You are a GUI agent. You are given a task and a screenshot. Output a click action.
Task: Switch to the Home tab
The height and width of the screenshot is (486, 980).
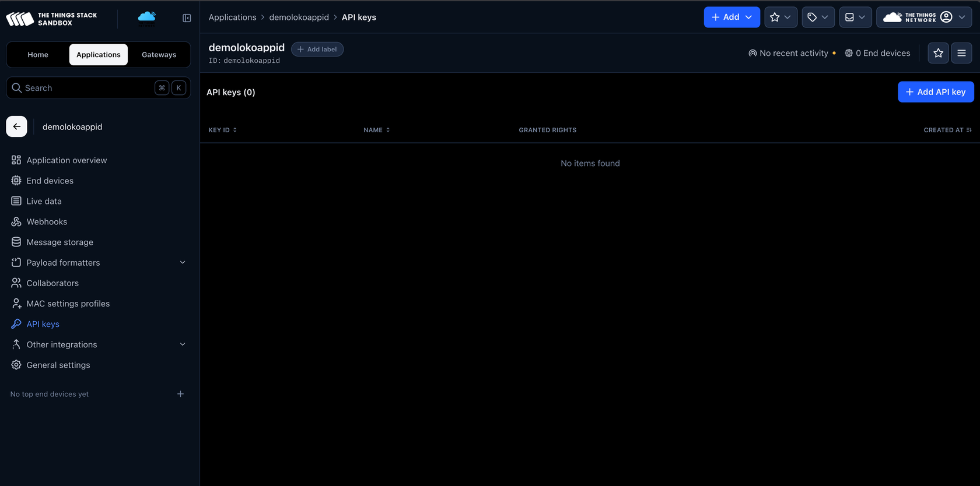click(38, 55)
